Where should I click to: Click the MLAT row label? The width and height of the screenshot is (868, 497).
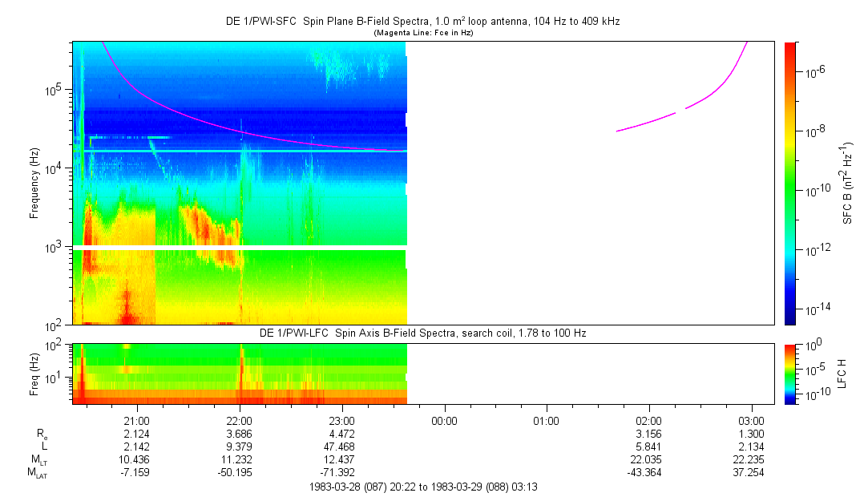point(37,473)
